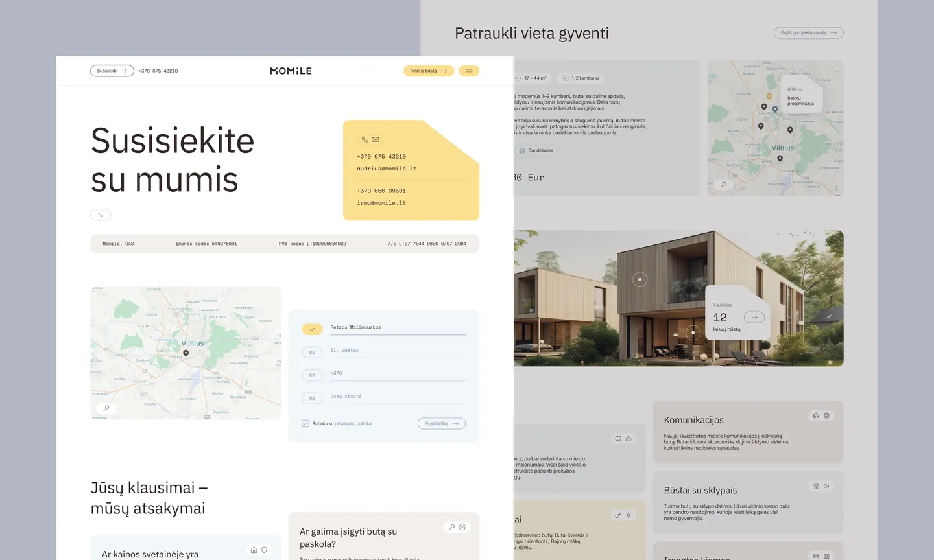Viewport: 934px width, 560px height.
Task: Select the yellow pin on the project page map
Action: [x=769, y=97]
